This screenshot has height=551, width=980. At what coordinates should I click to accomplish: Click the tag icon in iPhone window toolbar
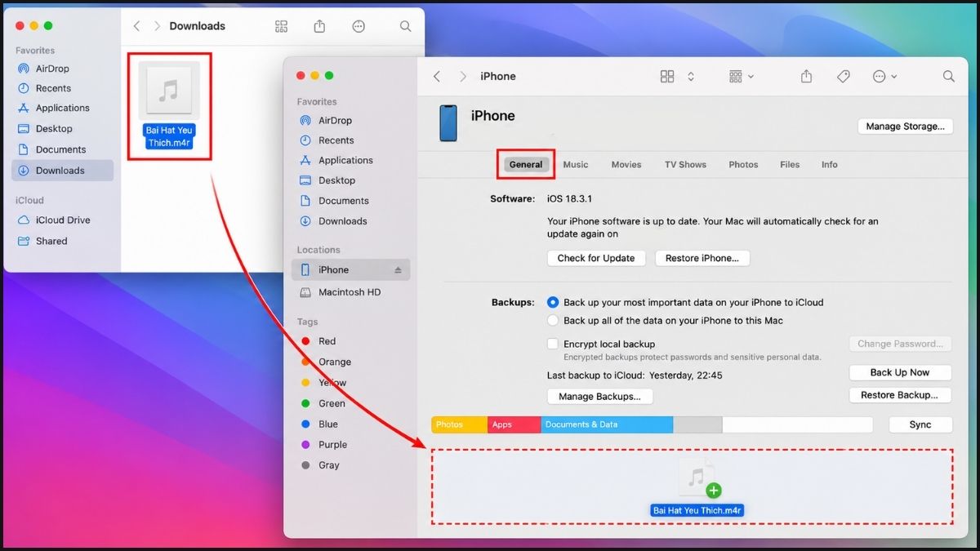(x=844, y=76)
